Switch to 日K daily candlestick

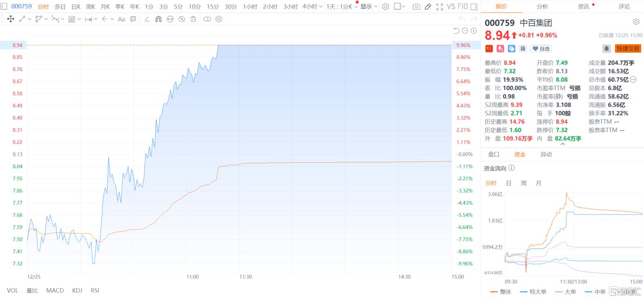[x=76, y=7]
